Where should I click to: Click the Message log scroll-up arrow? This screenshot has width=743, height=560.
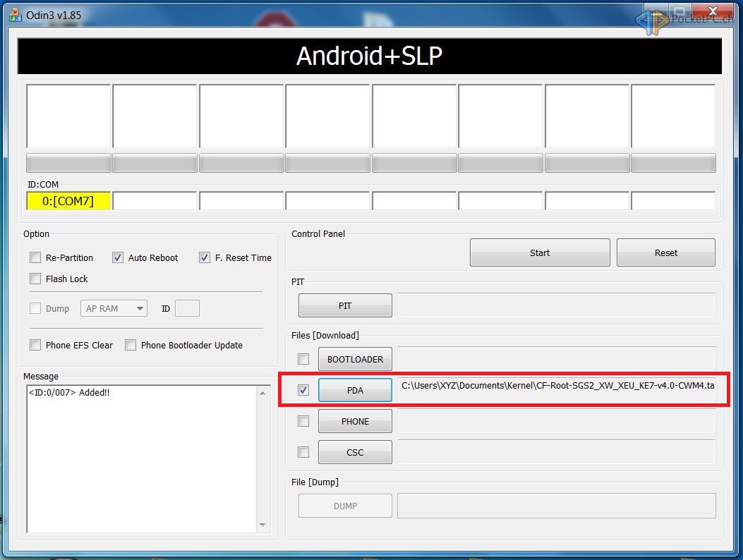click(x=262, y=393)
